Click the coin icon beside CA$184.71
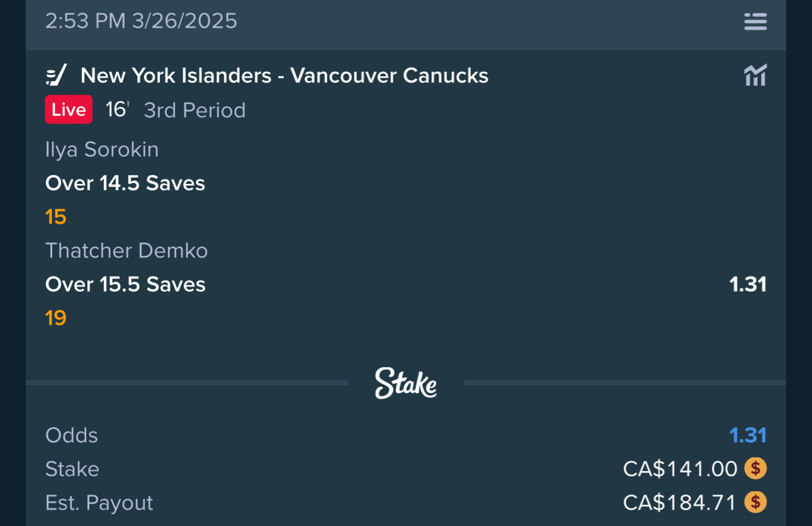 (x=755, y=502)
